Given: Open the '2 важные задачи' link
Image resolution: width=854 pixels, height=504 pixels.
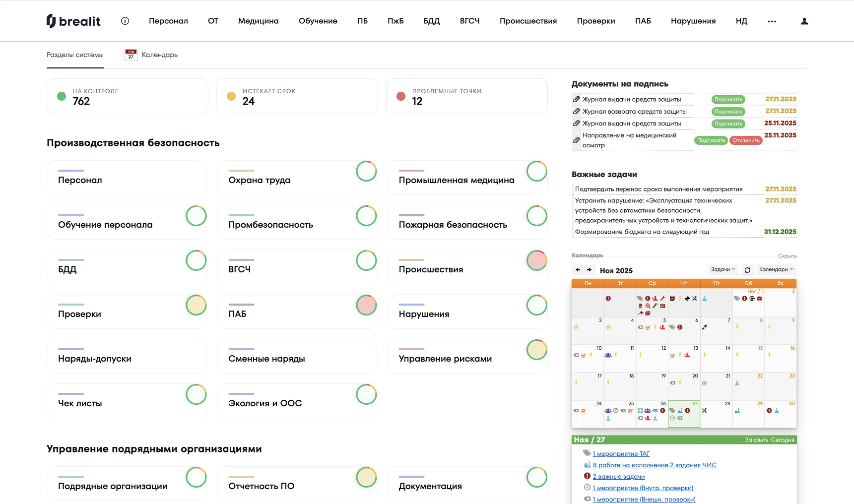Looking at the screenshot, I should pos(618,477).
